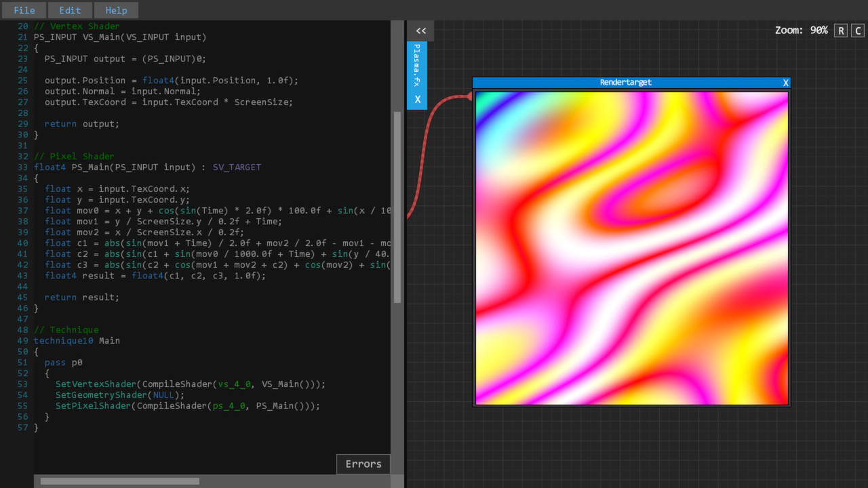This screenshot has width=868, height=488.
Task: Open the Edit menu
Action: coord(70,10)
